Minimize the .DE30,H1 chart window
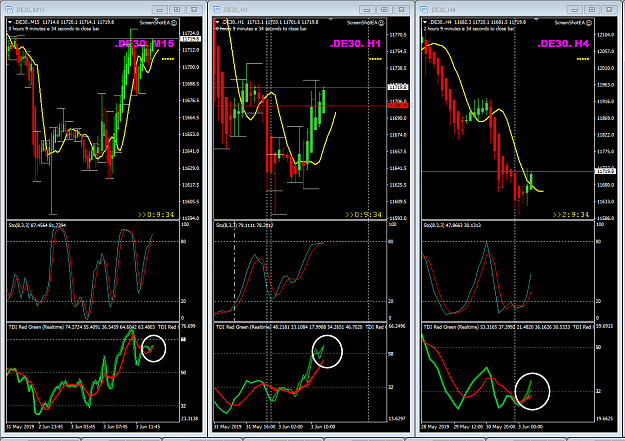 pos(367,10)
